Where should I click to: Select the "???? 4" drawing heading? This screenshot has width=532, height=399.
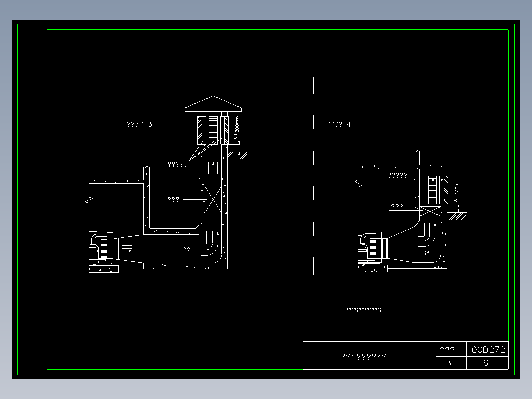click(x=339, y=124)
